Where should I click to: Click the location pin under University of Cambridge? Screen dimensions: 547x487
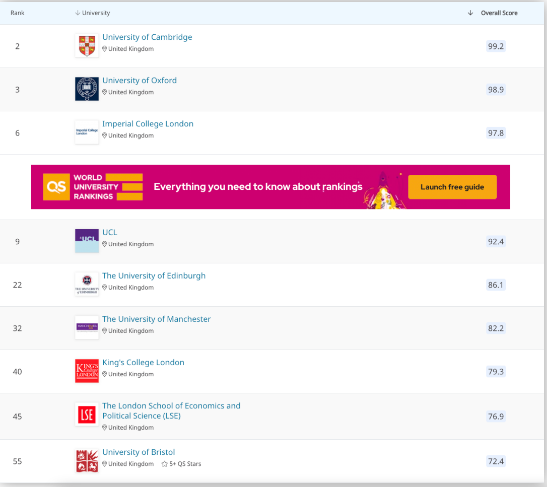[104, 49]
